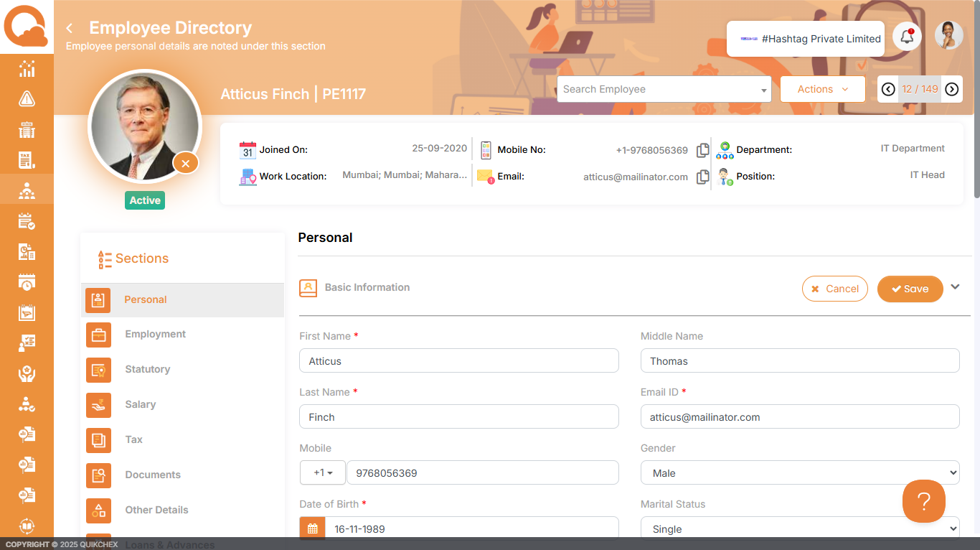Click the IT Head position text
The width and height of the screenshot is (980, 550).
[x=928, y=175]
